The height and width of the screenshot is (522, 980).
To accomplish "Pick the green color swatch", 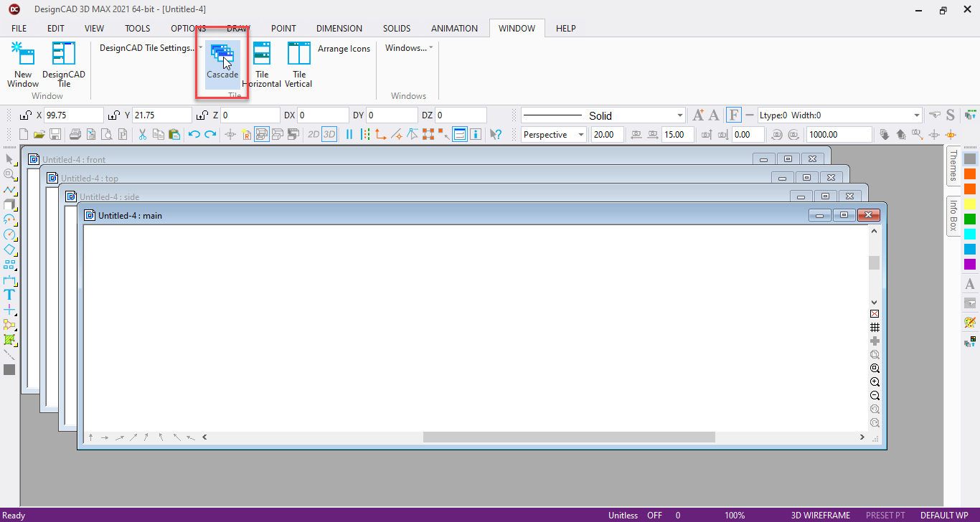I will tap(970, 219).
